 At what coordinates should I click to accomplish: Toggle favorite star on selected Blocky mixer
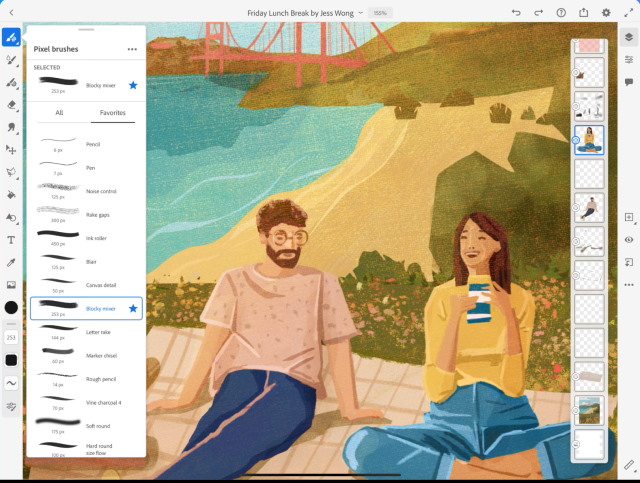(133, 85)
